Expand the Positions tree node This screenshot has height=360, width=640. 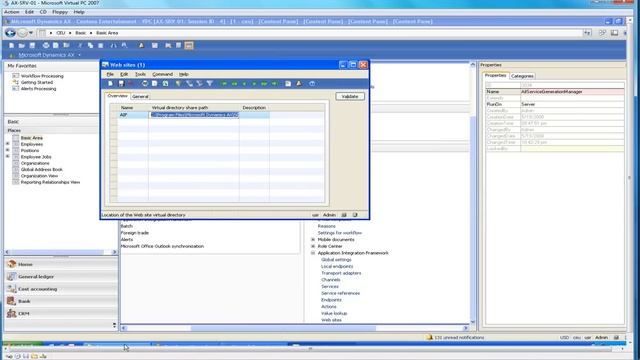pos(7,150)
